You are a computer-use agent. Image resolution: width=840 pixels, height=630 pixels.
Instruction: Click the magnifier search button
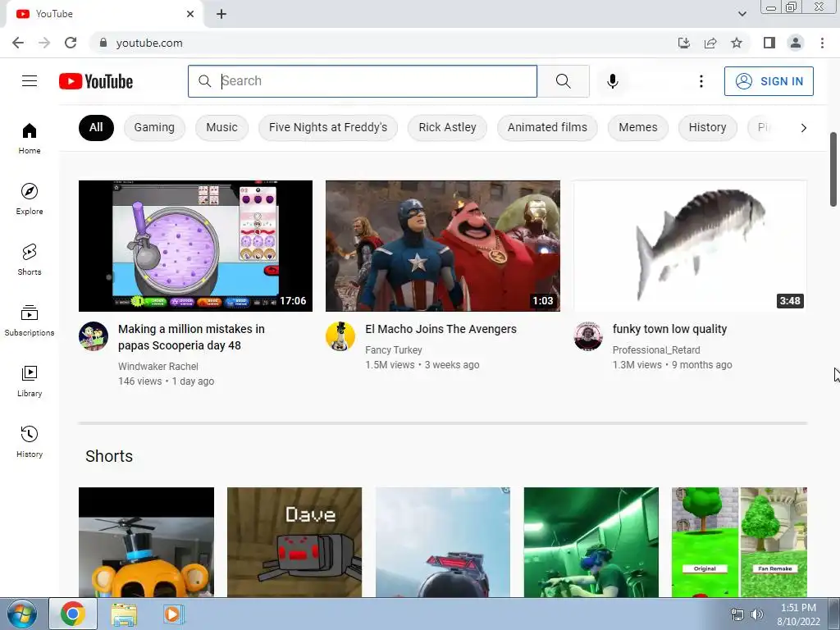pos(563,81)
